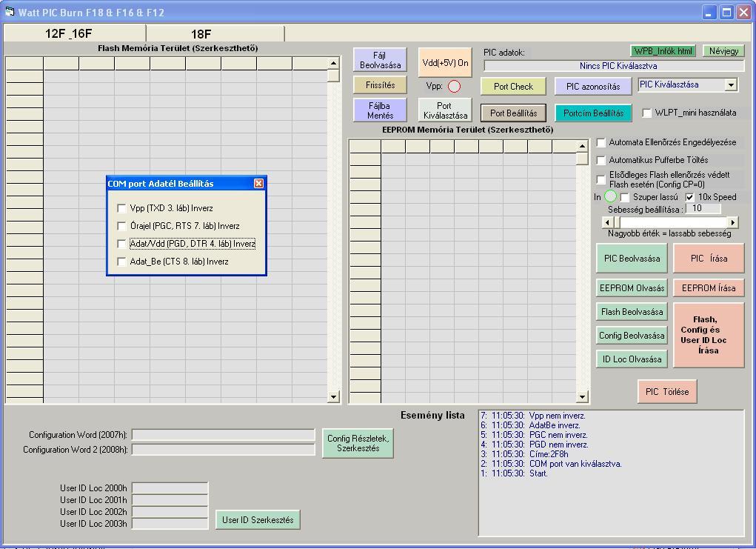Open Config Részletek, Szerkesztés

[x=358, y=443]
